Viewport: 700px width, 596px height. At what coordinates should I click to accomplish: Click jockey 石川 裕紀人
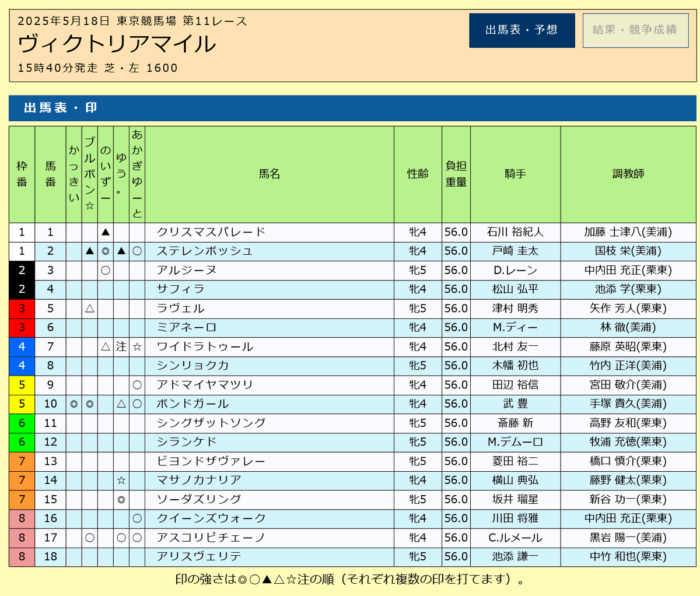click(516, 232)
